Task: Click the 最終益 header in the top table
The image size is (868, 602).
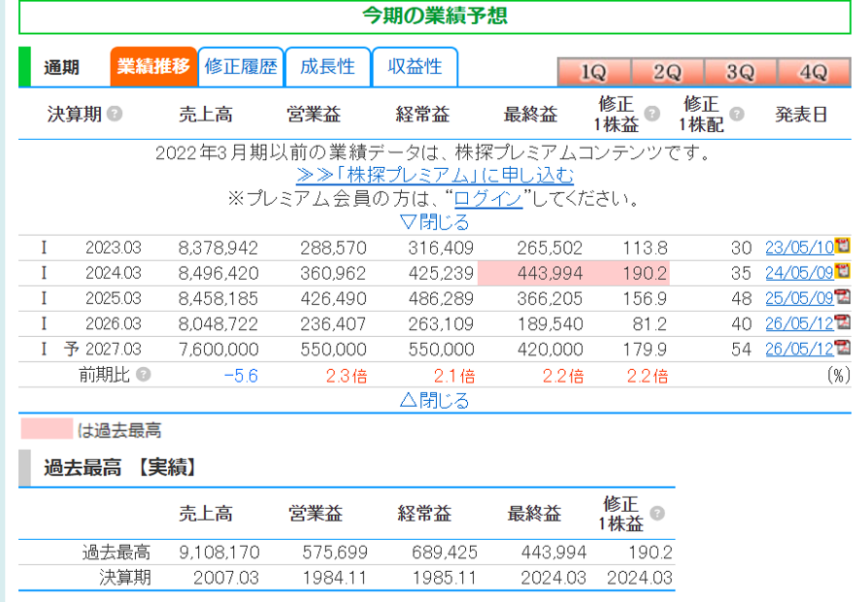Action: tap(530, 115)
